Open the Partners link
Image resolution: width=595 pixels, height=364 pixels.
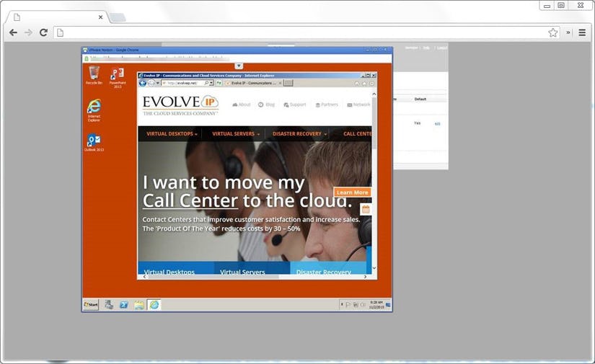coord(327,105)
